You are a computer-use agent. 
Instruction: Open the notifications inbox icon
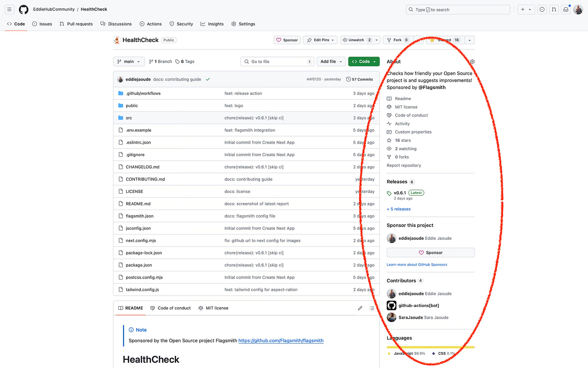[566, 9]
